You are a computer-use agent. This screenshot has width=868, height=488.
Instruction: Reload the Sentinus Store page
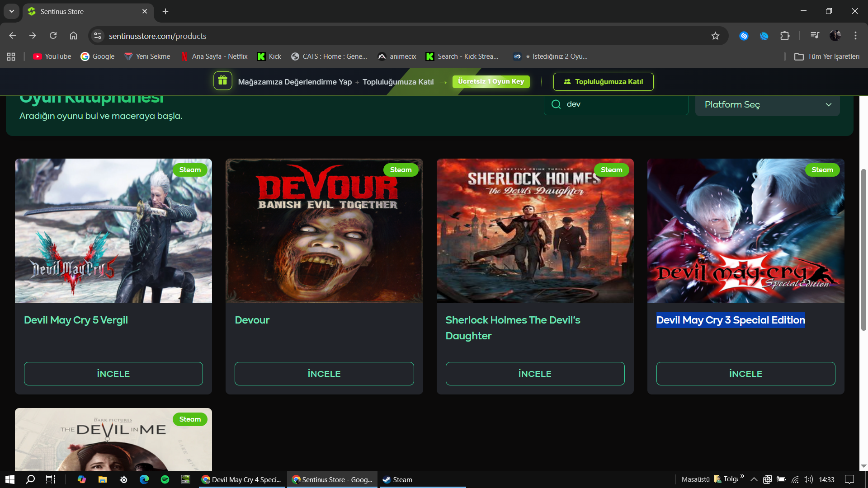click(53, 36)
